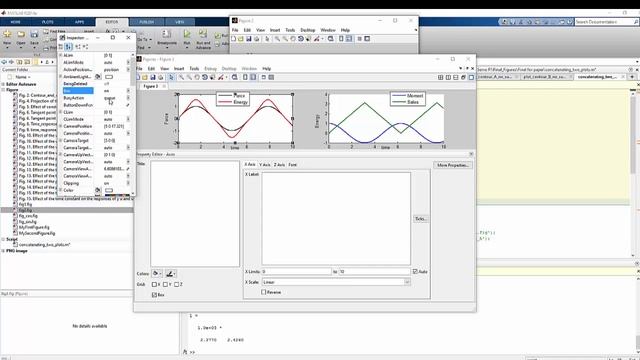Image resolution: width=640 pixels, height=360 pixels.
Task: Insert Colorbar via Figures toolbar icon
Action: point(245,77)
